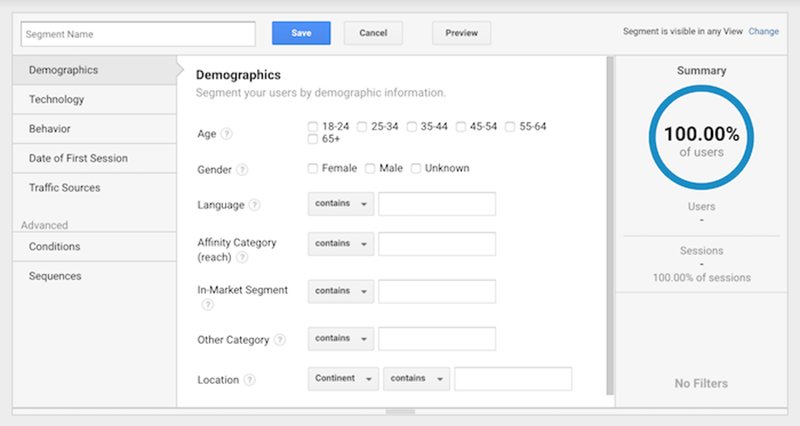Click Affinity Category (reach) help icon
The width and height of the screenshot is (800, 426).
pos(242,257)
